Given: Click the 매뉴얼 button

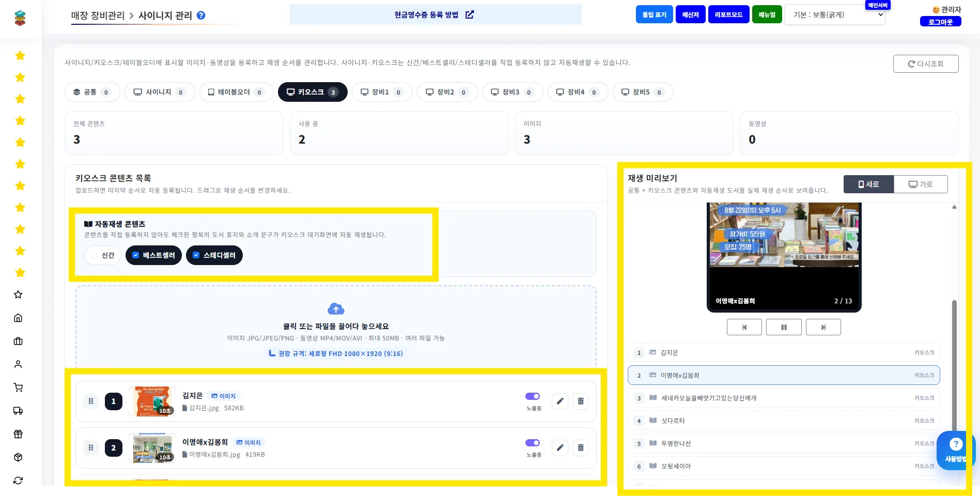Looking at the screenshot, I should pyautogui.click(x=767, y=14).
